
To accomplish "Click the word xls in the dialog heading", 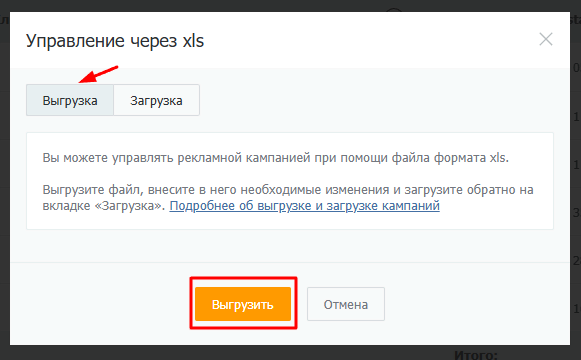I will 193,41.
